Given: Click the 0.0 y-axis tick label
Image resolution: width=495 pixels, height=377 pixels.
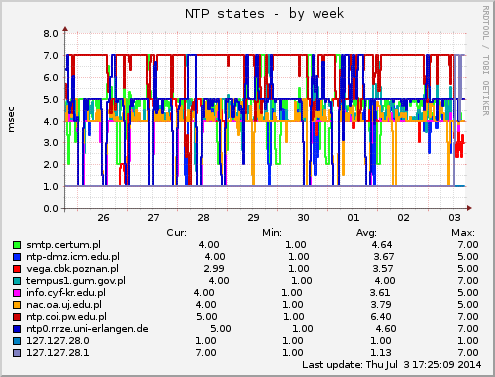Looking at the screenshot, I should coord(51,209).
